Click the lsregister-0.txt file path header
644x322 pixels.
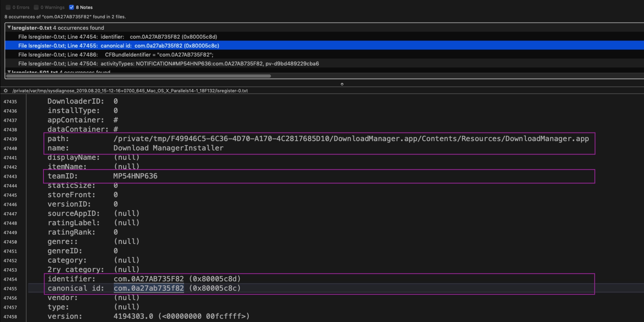pos(130,91)
